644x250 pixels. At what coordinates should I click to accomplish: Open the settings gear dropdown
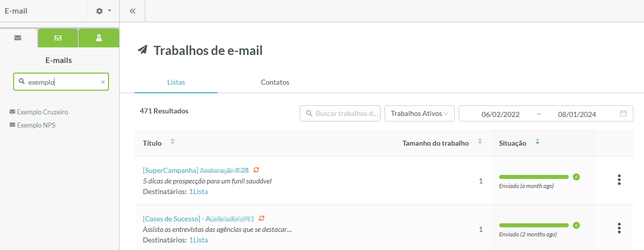tap(103, 11)
